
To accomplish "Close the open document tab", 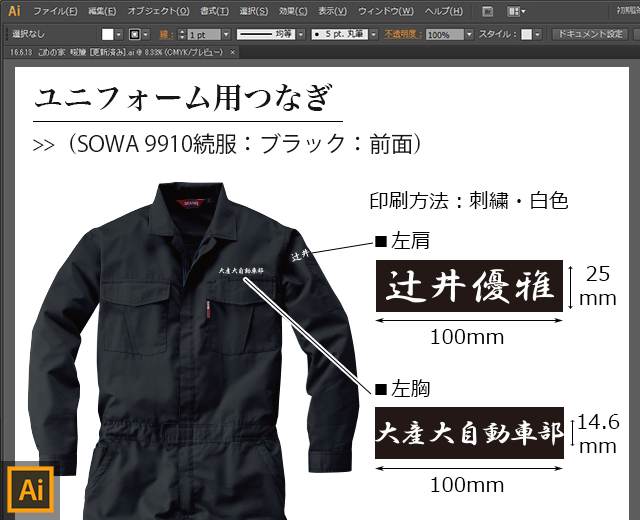I will tap(234, 50).
